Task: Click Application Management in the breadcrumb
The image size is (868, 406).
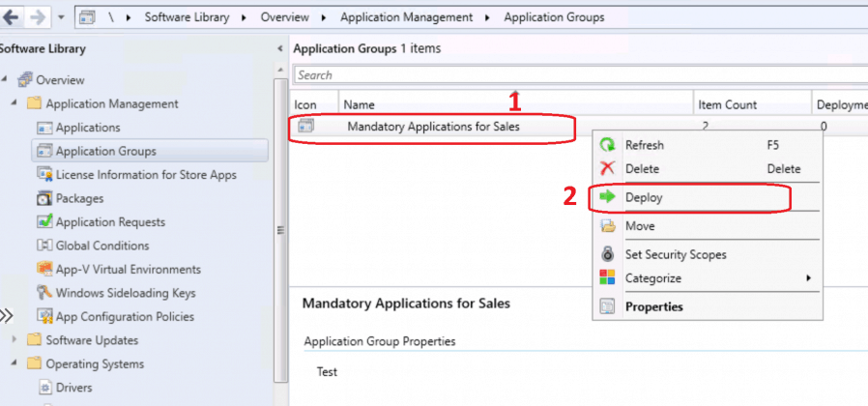Action: click(406, 17)
